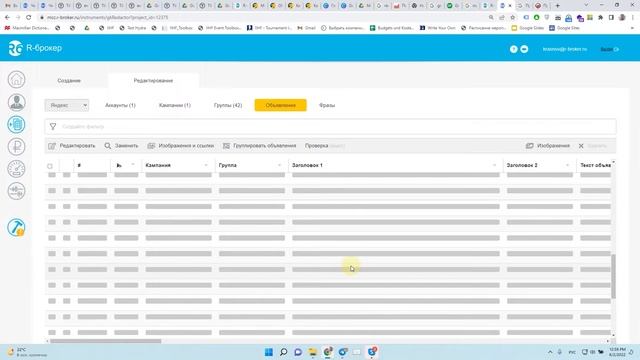
Task: Open Изображения и ссылки toolbar item
Action: (180, 146)
